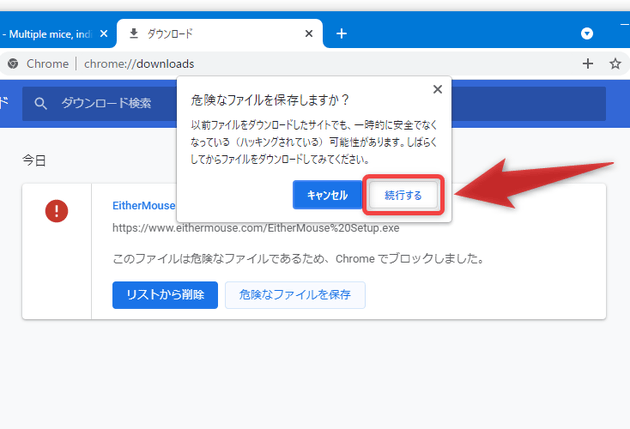Click the tab search dropdown circle icon
The image size is (630, 429).
pos(587,33)
